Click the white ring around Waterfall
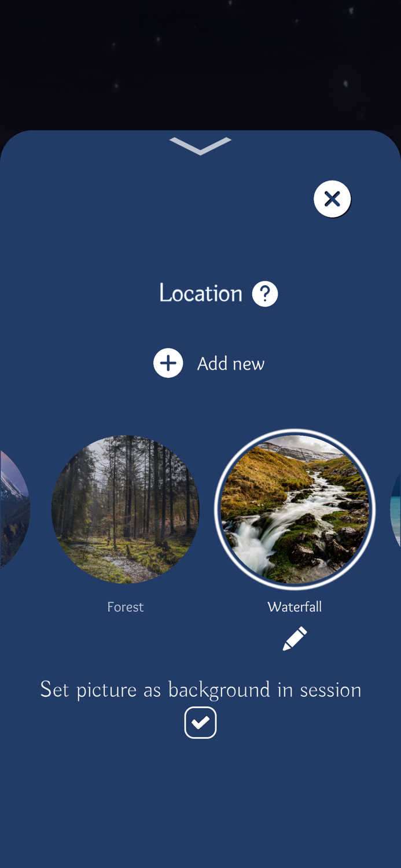The height and width of the screenshot is (868, 401). pos(295,431)
